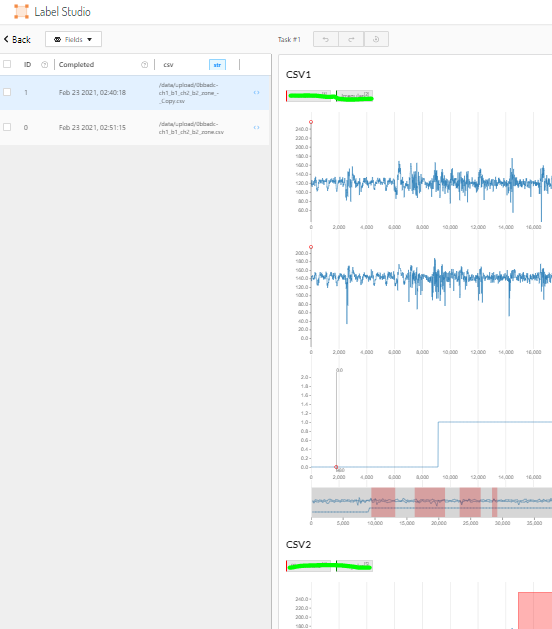Click the Task #1 label
The height and width of the screenshot is (629, 552).
click(289, 39)
